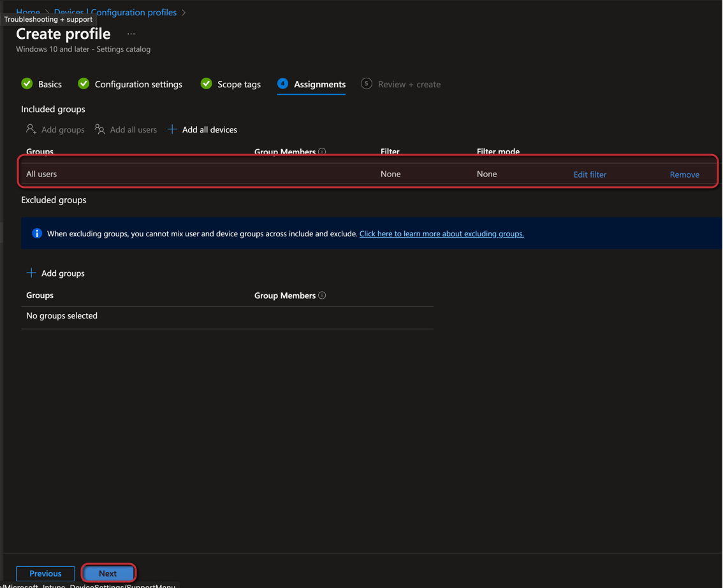Click the step 5 circle for Review + create
Image resolution: width=723 pixels, height=588 pixels.
pyautogui.click(x=367, y=83)
